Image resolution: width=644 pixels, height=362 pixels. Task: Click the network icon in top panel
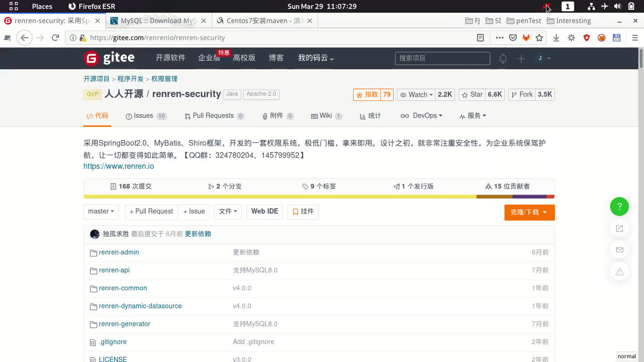(591, 6)
